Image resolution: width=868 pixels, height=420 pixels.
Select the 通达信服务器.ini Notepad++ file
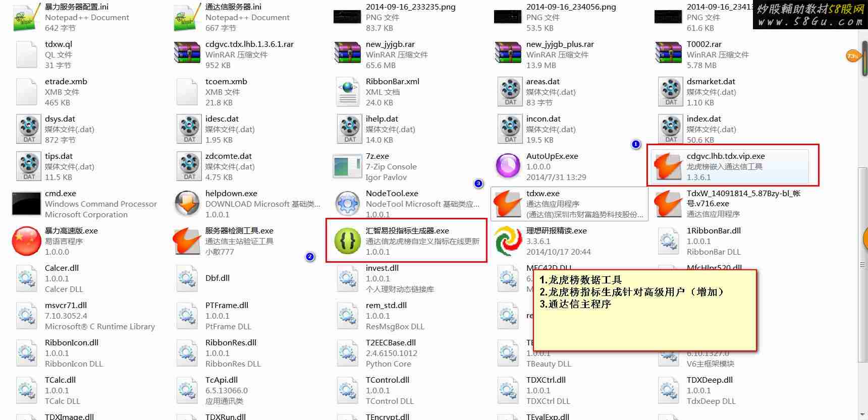coord(232,17)
